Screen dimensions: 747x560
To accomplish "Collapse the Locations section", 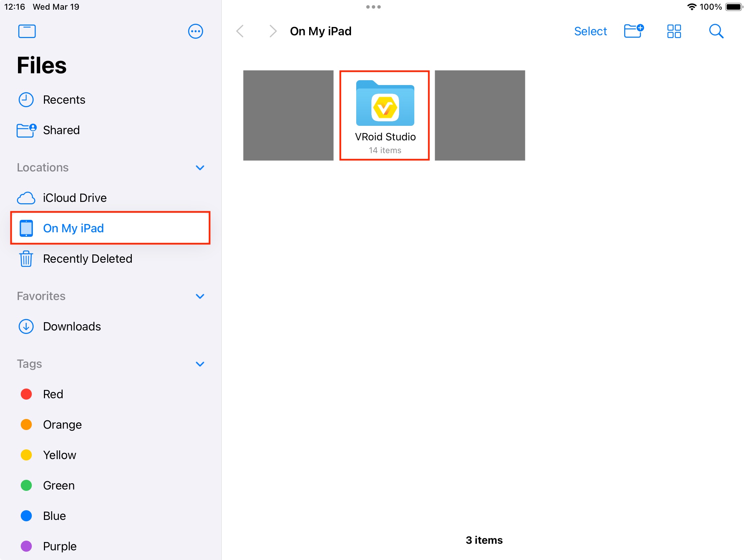I will (x=200, y=168).
